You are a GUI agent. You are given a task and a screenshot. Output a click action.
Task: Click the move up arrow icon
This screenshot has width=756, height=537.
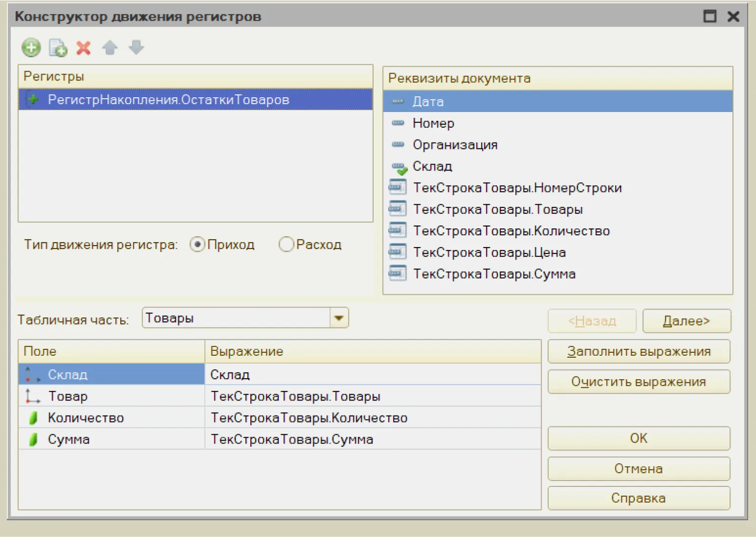point(109,48)
